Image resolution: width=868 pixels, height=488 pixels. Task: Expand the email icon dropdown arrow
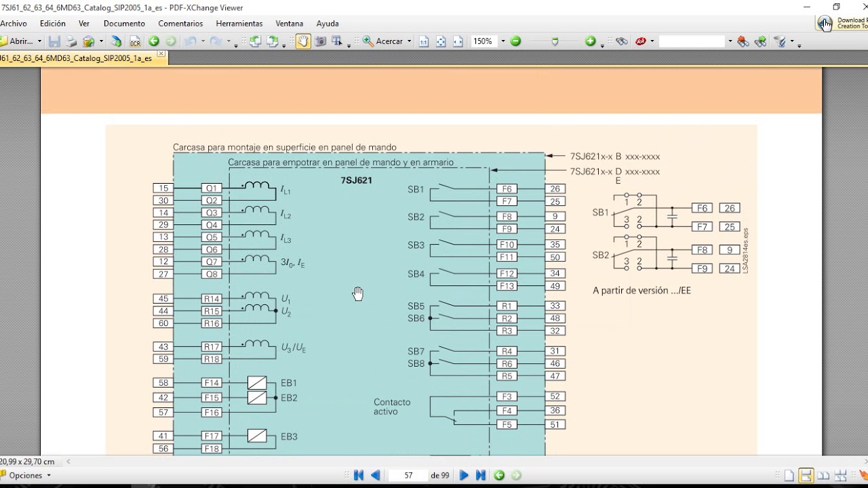[x=101, y=41]
